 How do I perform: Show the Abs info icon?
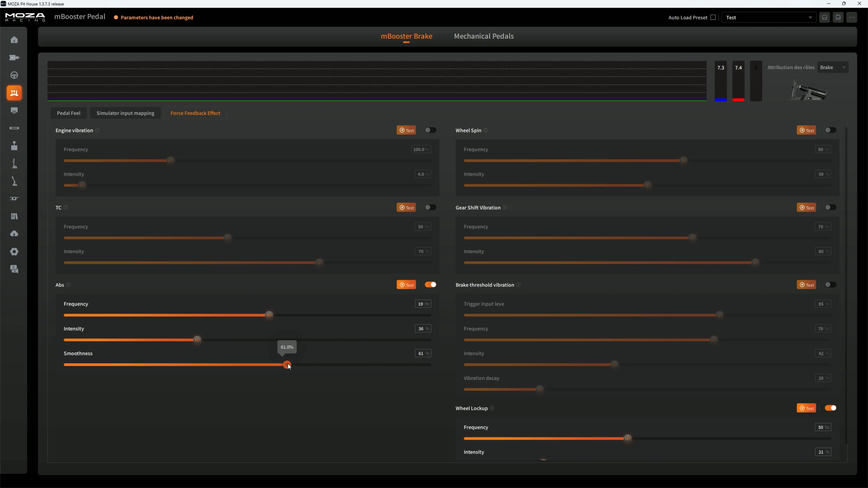pyautogui.click(x=68, y=285)
